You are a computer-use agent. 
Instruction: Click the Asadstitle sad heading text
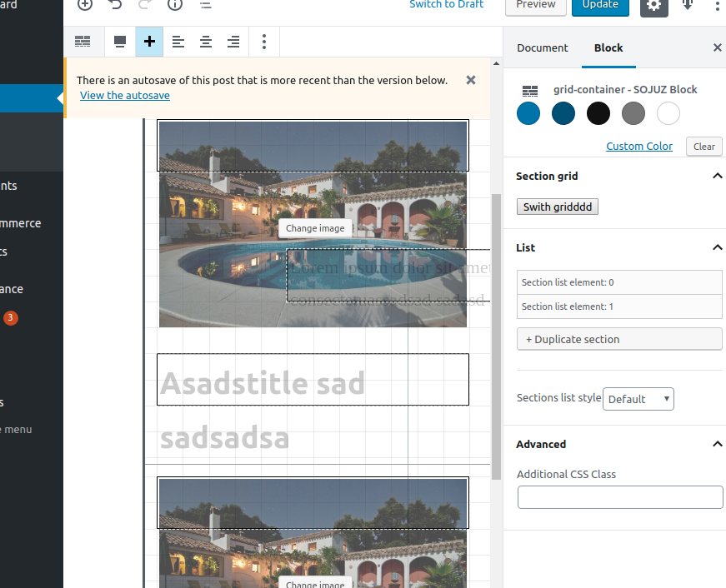tap(263, 383)
